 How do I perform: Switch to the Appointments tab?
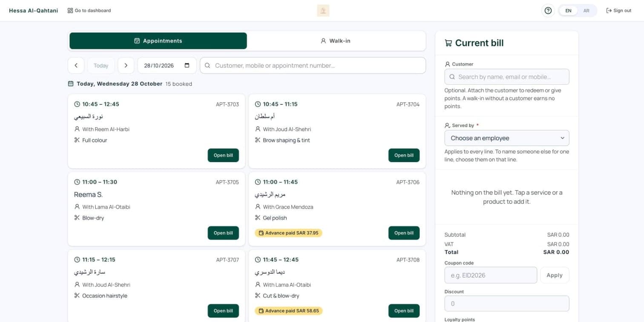click(x=158, y=41)
